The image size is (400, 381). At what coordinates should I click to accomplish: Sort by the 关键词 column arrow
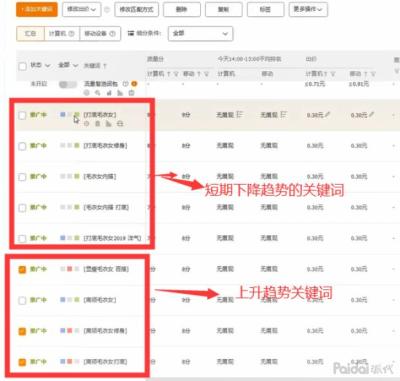[x=105, y=66]
